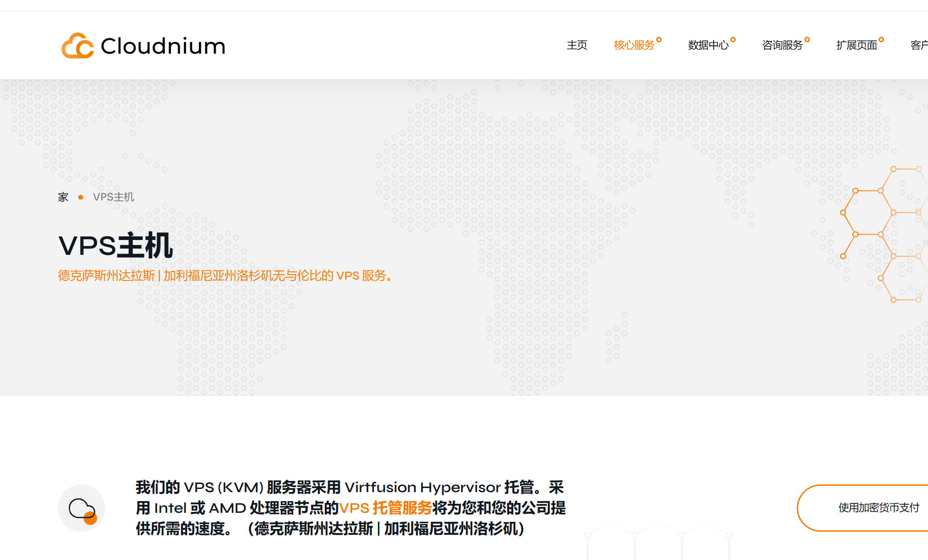
Task: Open the orange VPS 托管服务 link
Action: [385, 508]
